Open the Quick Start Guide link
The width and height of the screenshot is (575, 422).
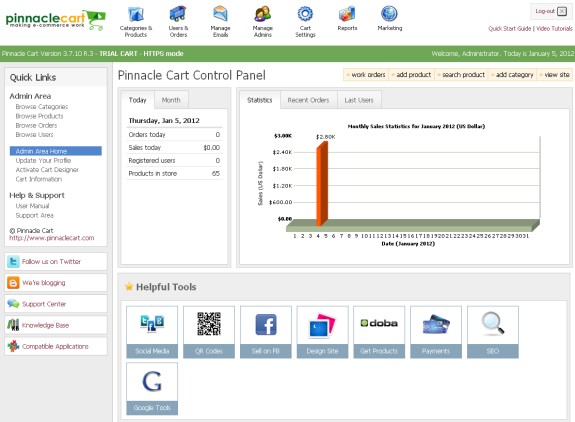pos(509,29)
